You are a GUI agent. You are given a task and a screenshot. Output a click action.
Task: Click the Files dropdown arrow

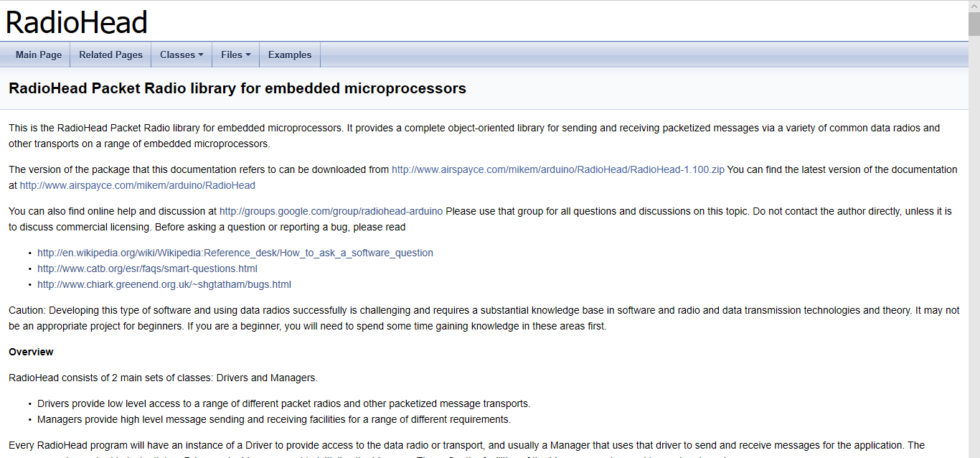248,55
